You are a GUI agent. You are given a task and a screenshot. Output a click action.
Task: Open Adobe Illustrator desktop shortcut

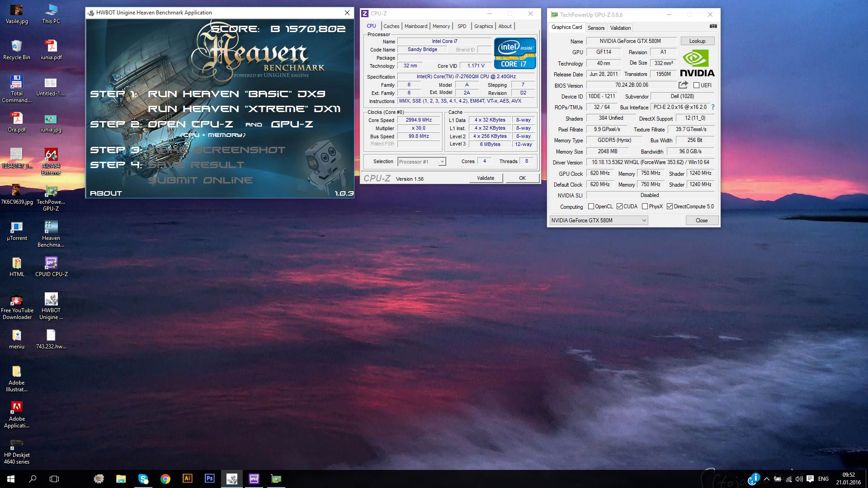(17, 379)
